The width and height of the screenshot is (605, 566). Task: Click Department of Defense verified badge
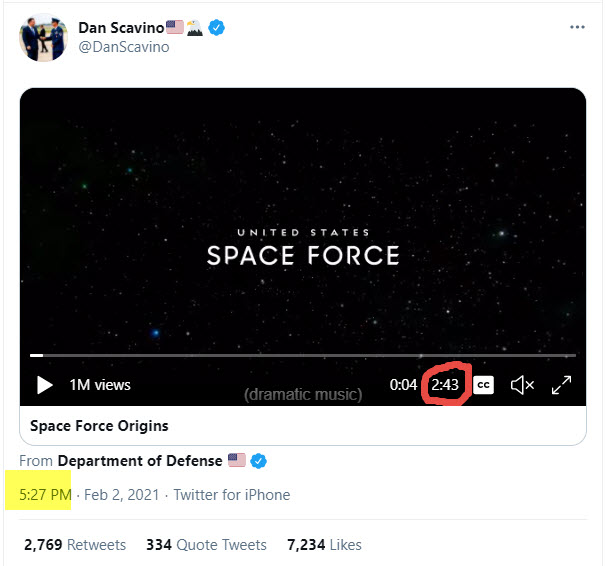(259, 461)
